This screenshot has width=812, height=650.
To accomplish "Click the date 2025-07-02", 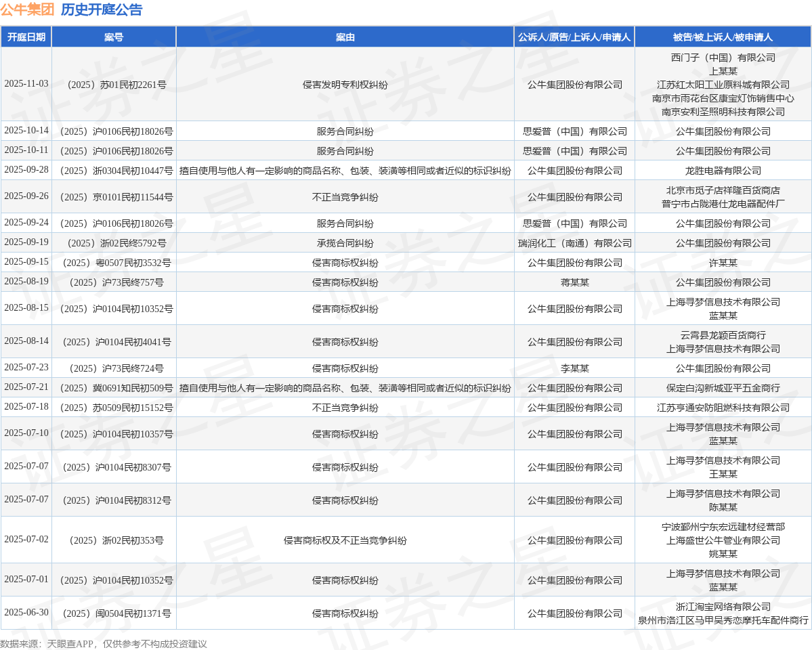I will (x=26, y=540).
